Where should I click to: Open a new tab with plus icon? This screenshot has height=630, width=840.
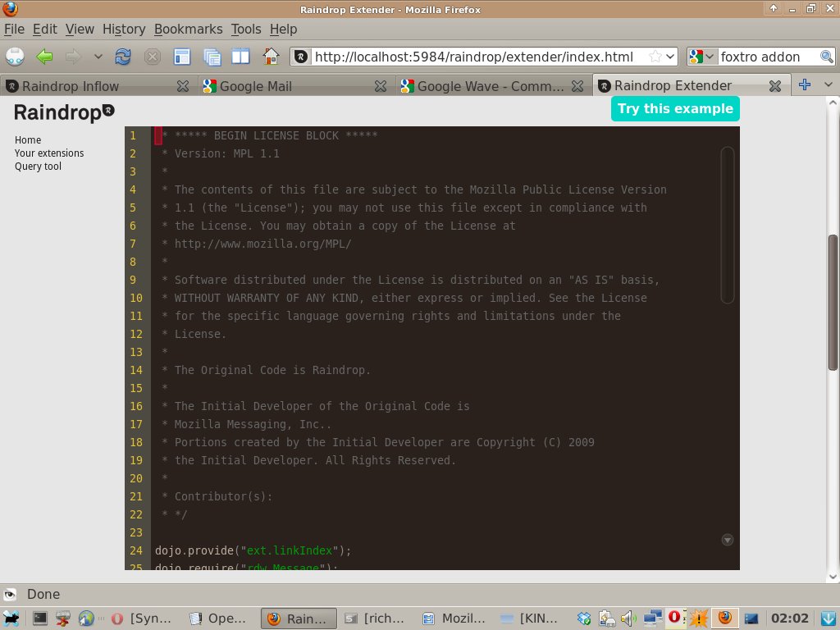(805, 84)
